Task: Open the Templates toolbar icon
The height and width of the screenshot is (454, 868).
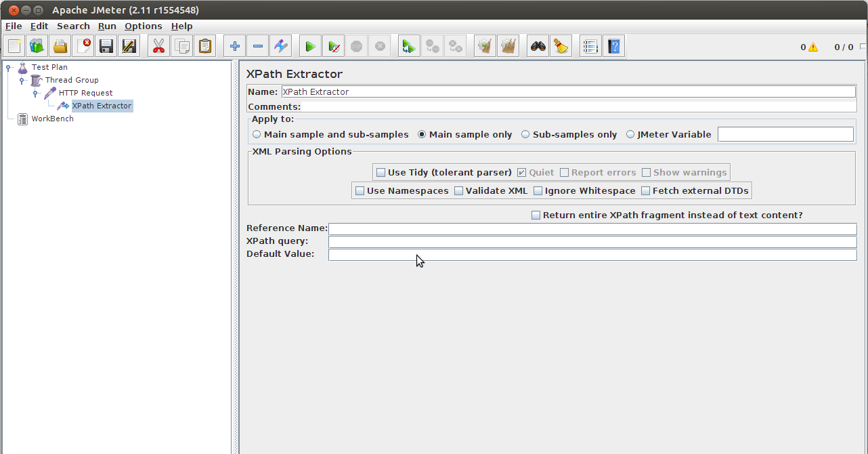Action: pos(37,47)
